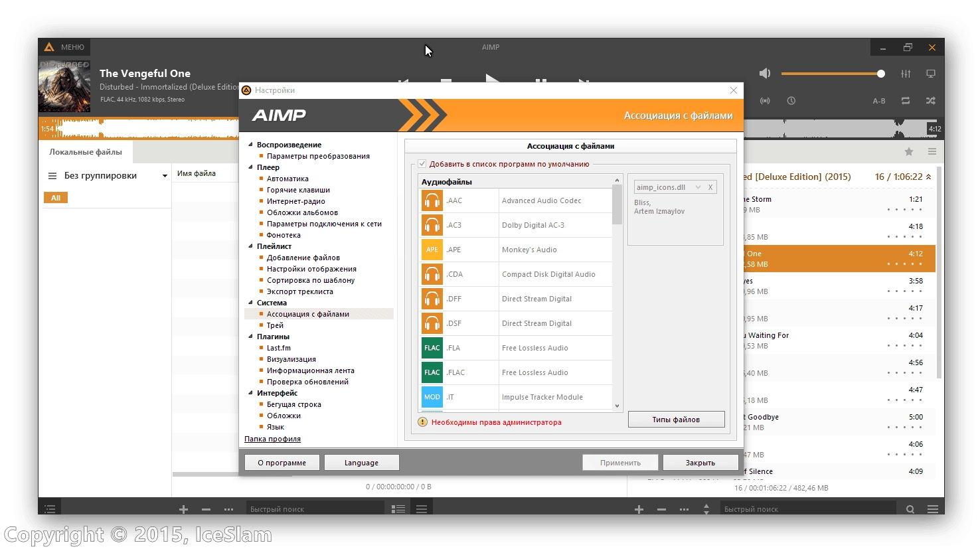Collapse the Система tree section
The height and width of the screenshot is (549, 980).
tap(251, 303)
